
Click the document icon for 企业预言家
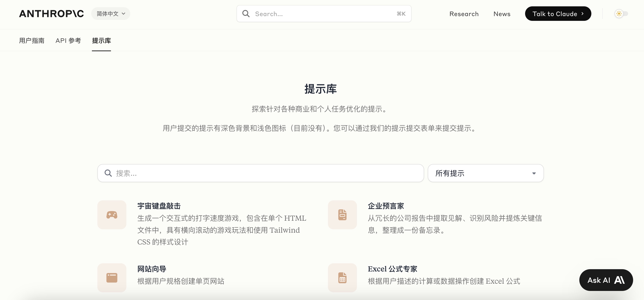click(342, 215)
